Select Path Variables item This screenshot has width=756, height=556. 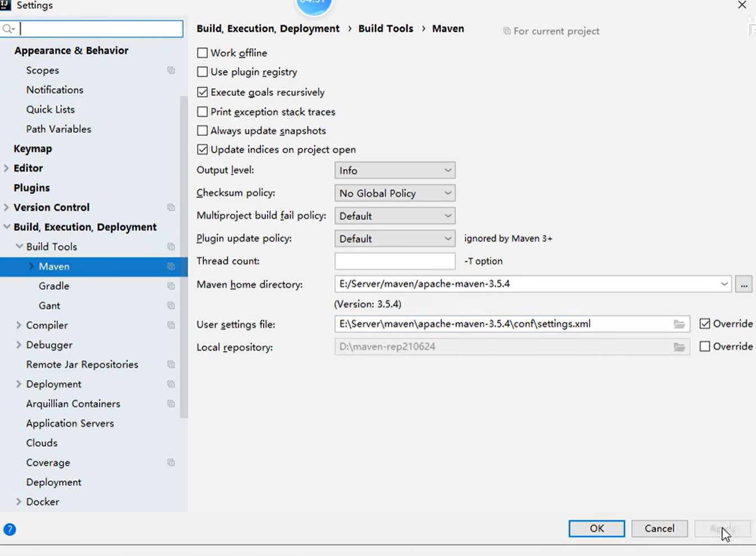pos(58,129)
